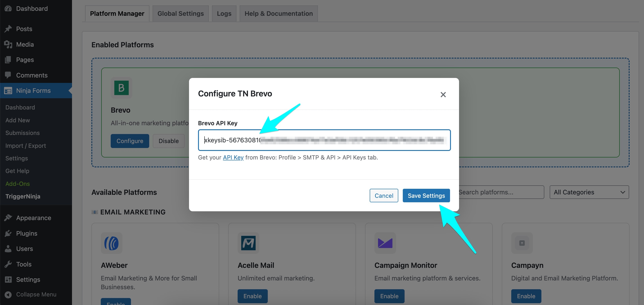Image resolution: width=644 pixels, height=305 pixels.
Task: Click the Campayn platform icon
Action: pyautogui.click(x=522, y=243)
